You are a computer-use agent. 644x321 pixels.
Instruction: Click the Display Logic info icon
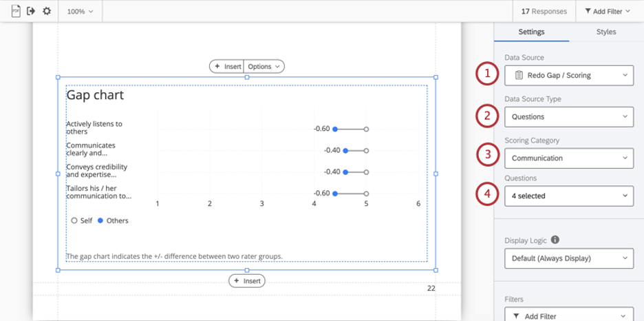coord(555,240)
